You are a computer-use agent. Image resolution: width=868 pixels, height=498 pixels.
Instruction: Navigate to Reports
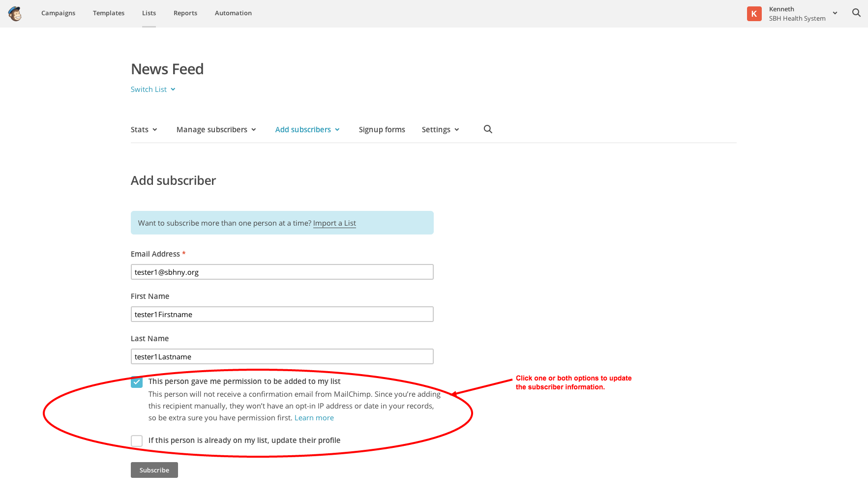pos(185,13)
